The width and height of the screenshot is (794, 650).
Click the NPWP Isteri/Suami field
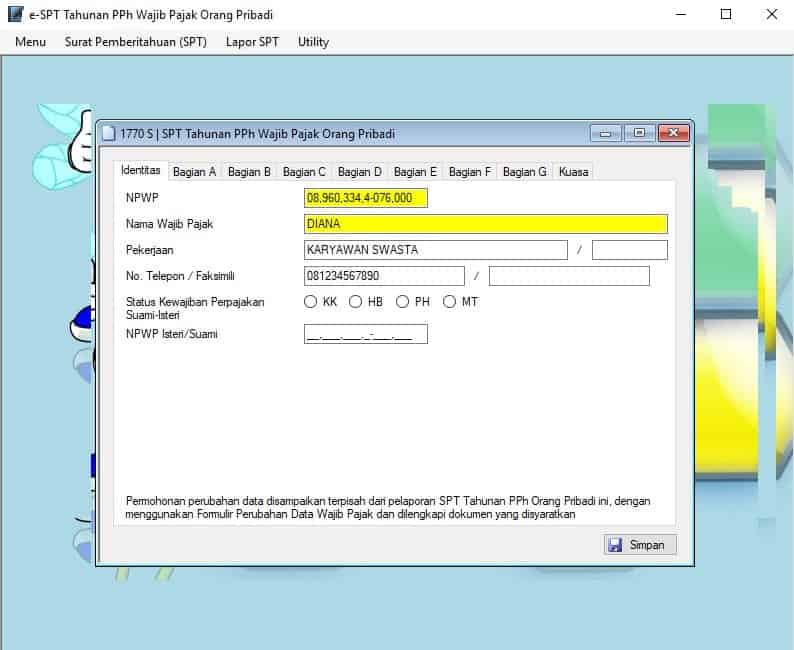(366, 334)
